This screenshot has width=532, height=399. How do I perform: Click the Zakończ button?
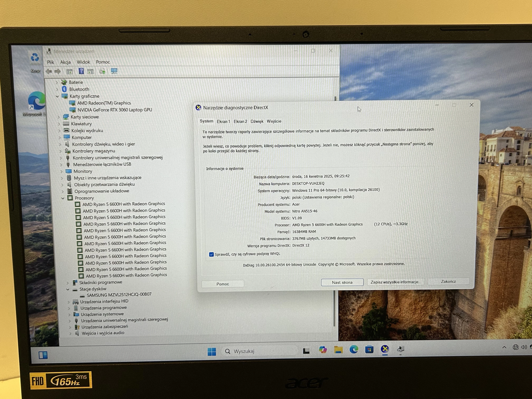(x=448, y=281)
